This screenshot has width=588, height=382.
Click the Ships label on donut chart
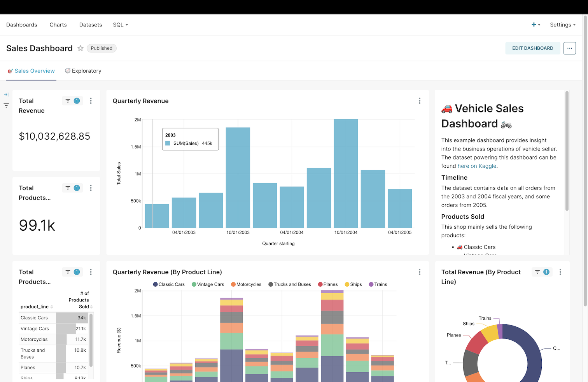click(x=469, y=324)
